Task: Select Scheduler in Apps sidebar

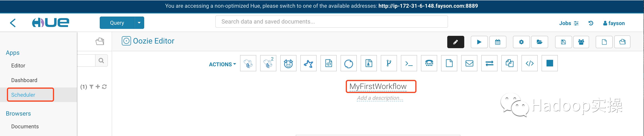Action: click(23, 95)
